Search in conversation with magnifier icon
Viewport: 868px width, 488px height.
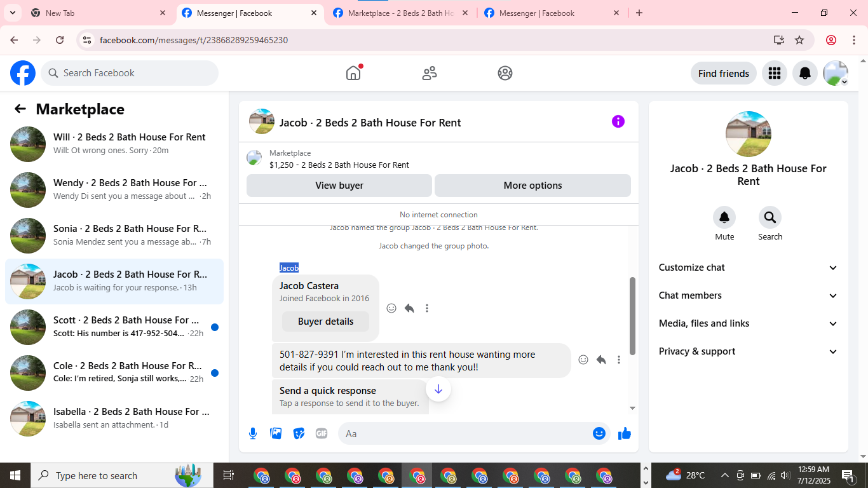click(x=770, y=218)
